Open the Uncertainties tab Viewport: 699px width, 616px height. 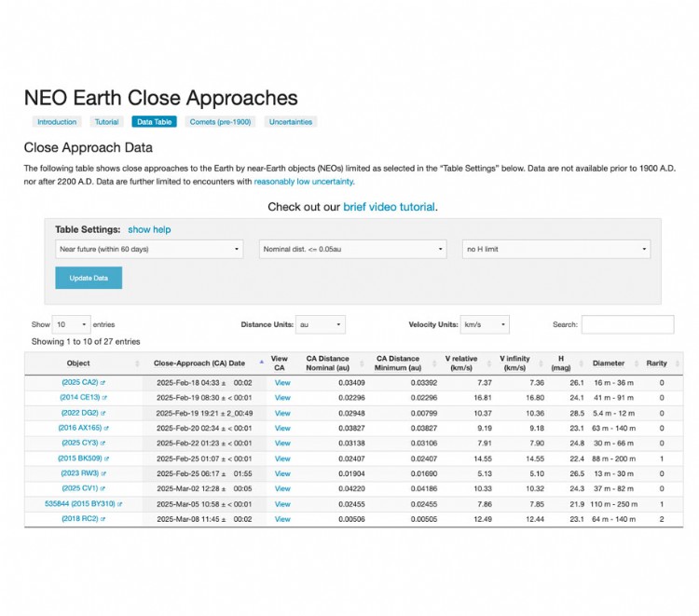(291, 122)
